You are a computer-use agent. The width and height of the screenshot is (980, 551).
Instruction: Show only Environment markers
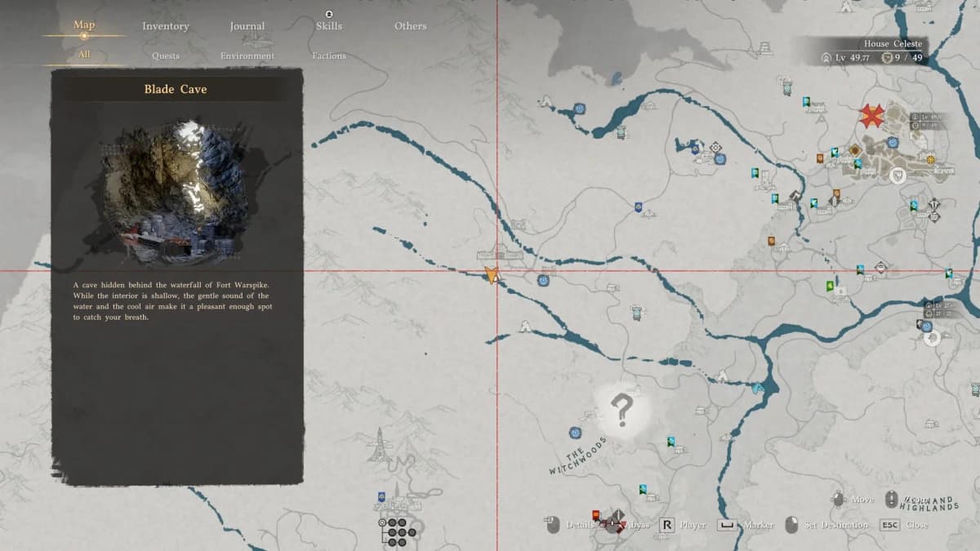click(247, 56)
